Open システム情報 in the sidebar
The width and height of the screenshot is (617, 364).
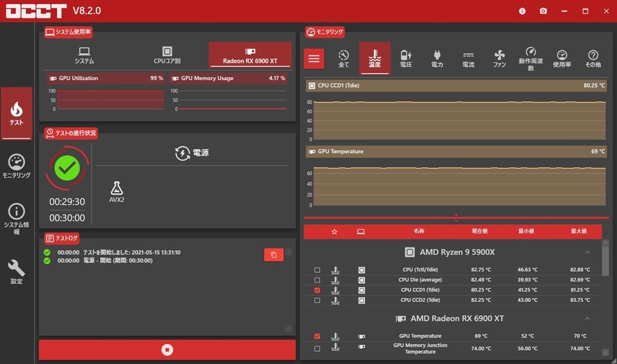pyautogui.click(x=17, y=218)
